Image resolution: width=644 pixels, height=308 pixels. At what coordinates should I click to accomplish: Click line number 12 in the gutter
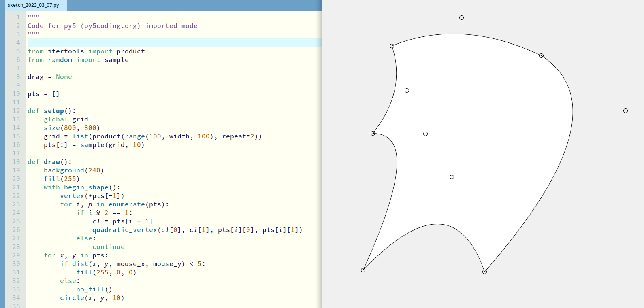point(16,111)
